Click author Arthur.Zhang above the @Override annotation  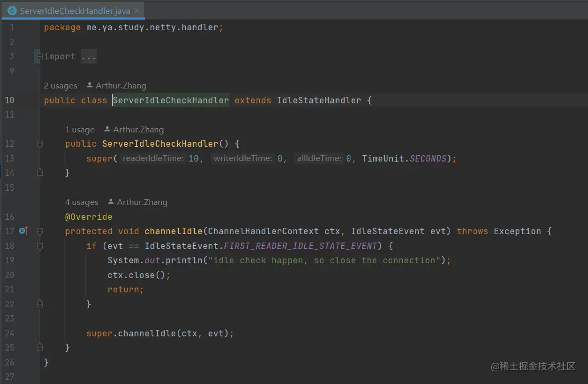click(x=142, y=202)
